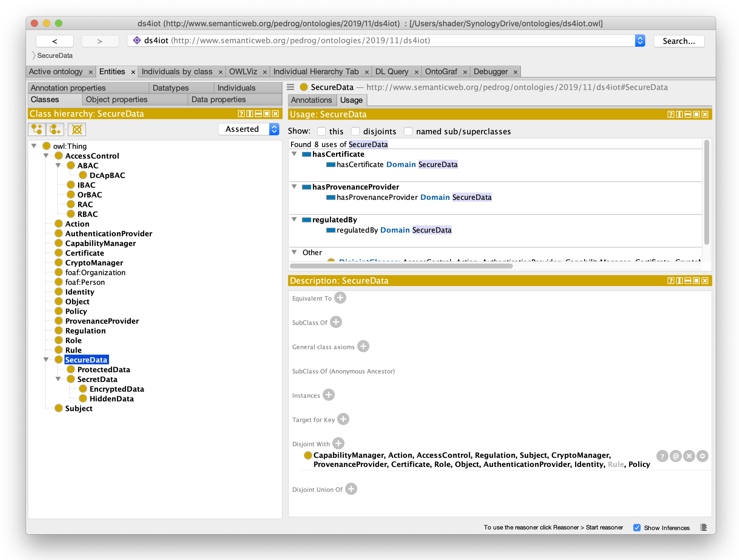This screenshot has height=560, width=739.
Task: Collapse the AccessControl tree node
Action: [x=46, y=156]
